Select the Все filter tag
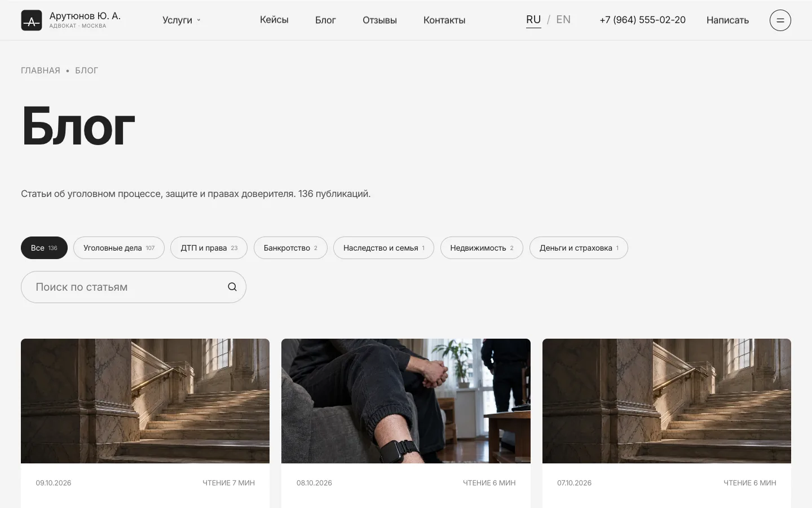The width and height of the screenshot is (812, 508). tap(44, 248)
